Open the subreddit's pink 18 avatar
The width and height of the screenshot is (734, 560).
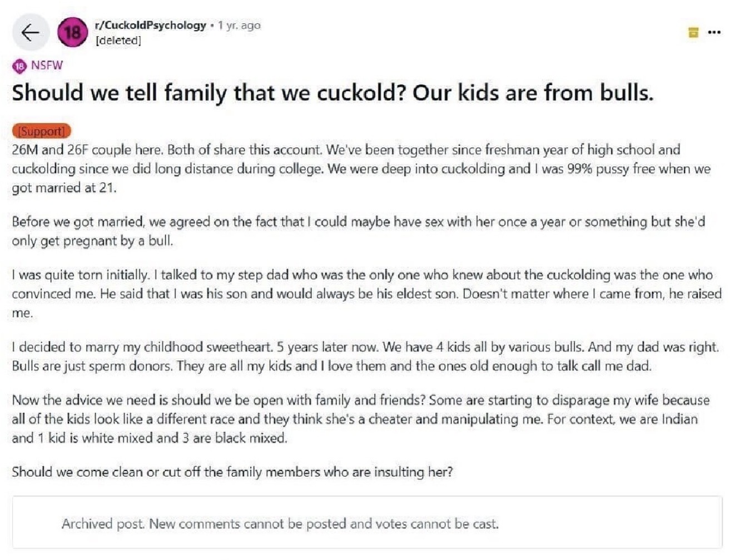(x=72, y=32)
